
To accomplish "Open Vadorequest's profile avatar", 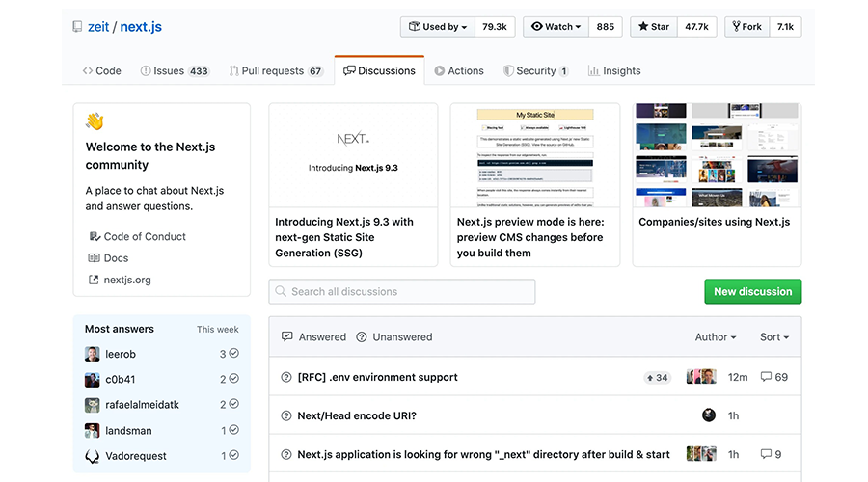I will pyautogui.click(x=92, y=456).
